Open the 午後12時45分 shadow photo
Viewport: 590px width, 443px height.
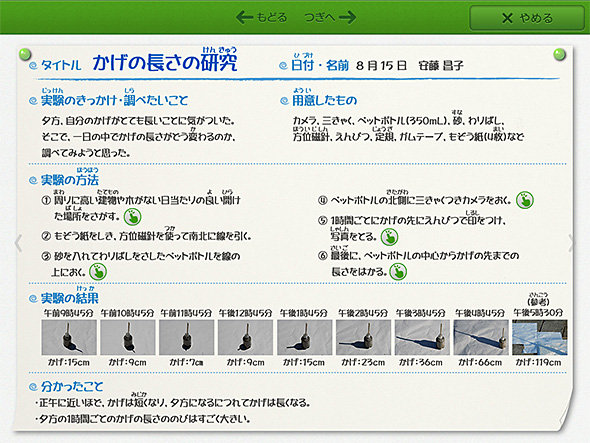[245, 337]
